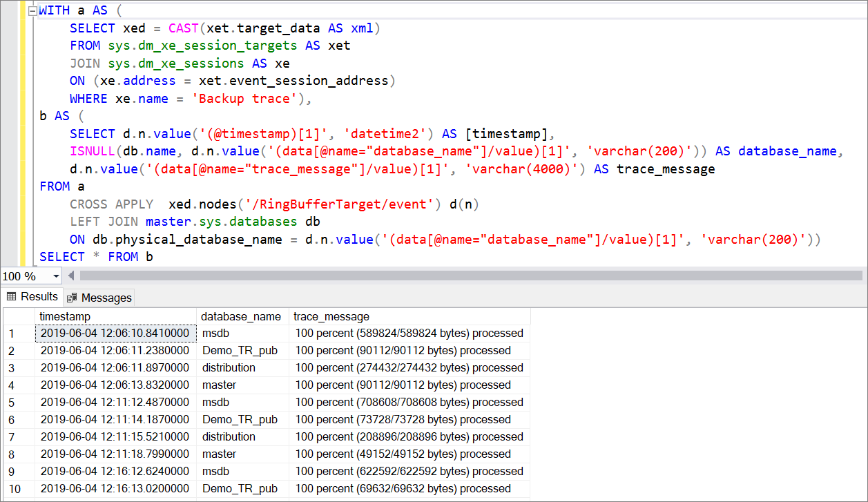Click the msdb cell in row 1
The image size is (868, 502).
coord(242,333)
